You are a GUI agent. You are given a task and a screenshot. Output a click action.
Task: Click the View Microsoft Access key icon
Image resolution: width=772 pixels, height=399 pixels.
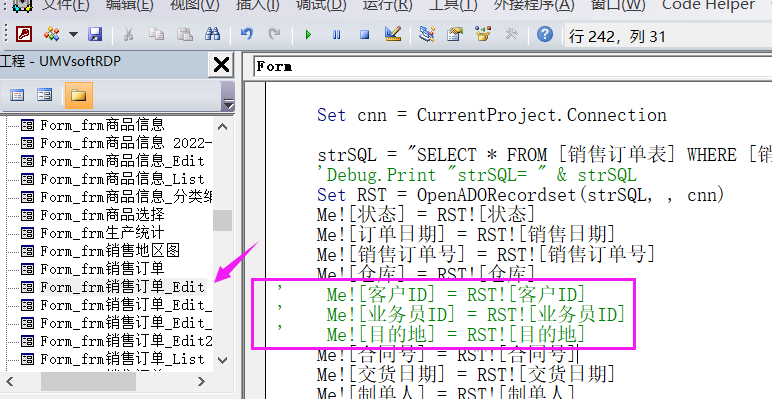24,34
